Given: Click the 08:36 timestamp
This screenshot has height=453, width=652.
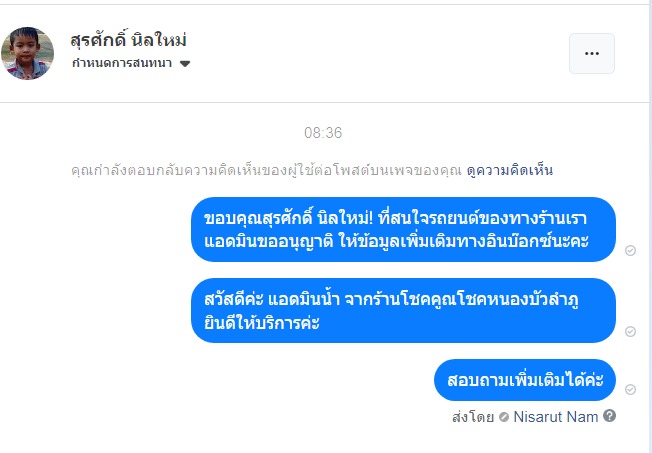Looking at the screenshot, I should (x=323, y=133).
